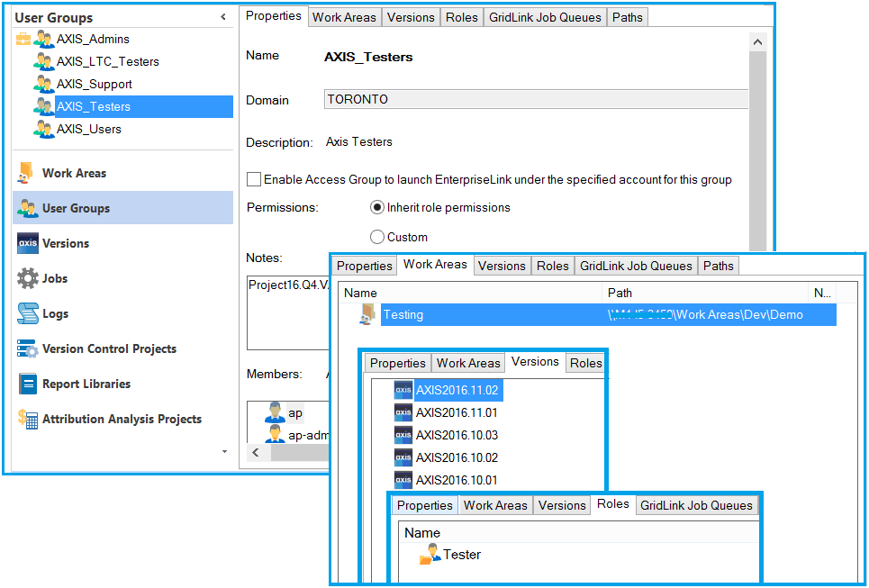Viewport: 869px width, 588px height.
Task: Choose the Custom permissions radio button
Action: click(376, 237)
